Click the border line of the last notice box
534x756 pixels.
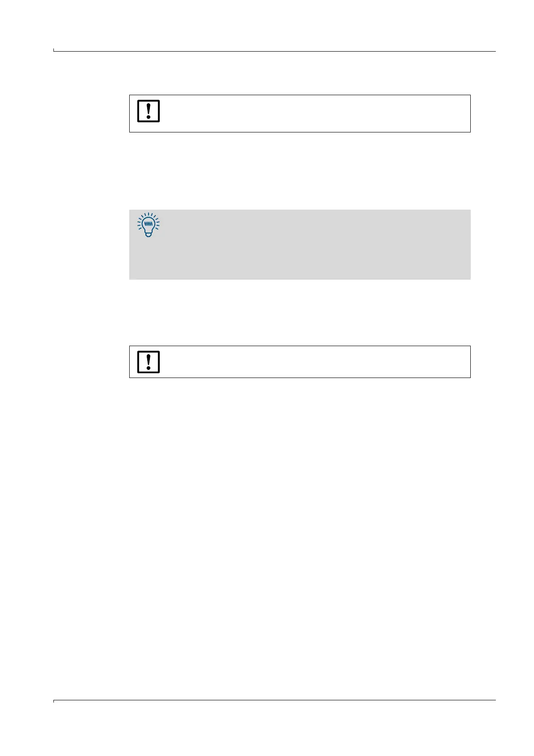pos(300,346)
